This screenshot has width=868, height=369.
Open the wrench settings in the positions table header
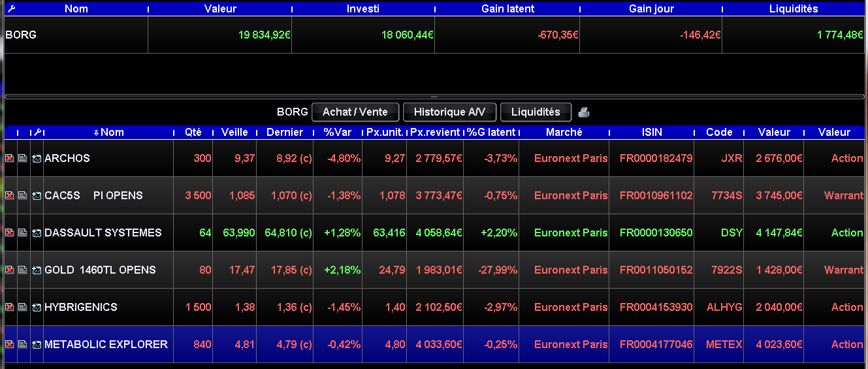tap(37, 132)
